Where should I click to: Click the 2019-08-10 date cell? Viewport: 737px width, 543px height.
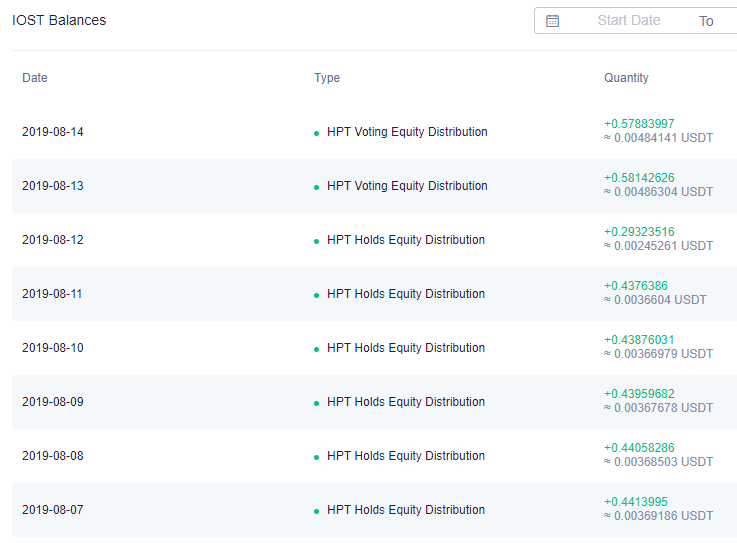53,348
